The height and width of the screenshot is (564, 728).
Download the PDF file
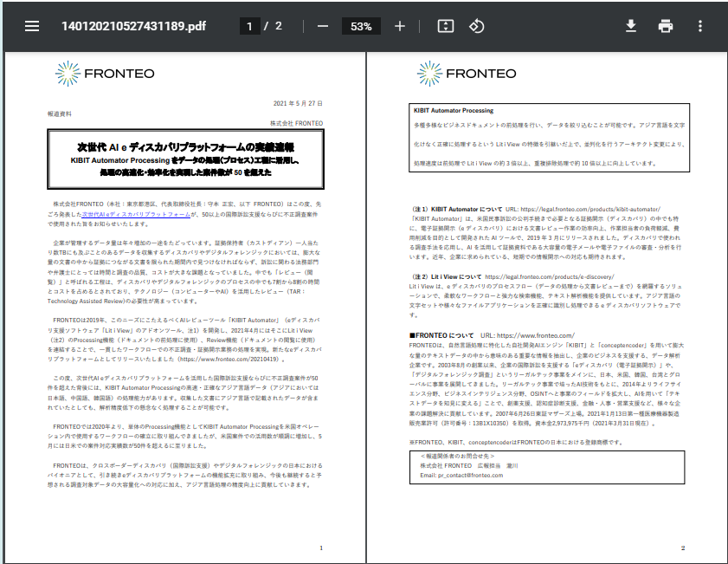click(x=630, y=26)
